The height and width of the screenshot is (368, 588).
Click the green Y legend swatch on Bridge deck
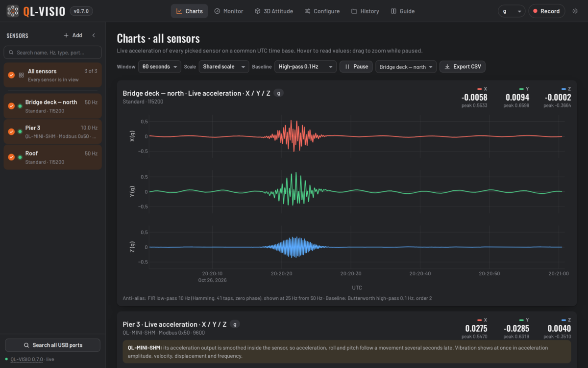[522, 89]
